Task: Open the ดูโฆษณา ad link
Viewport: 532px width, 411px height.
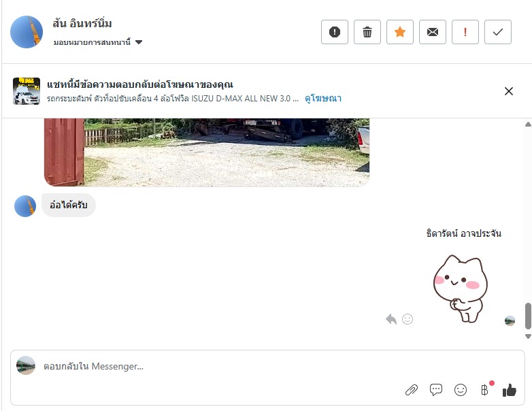Action: [x=323, y=99]
